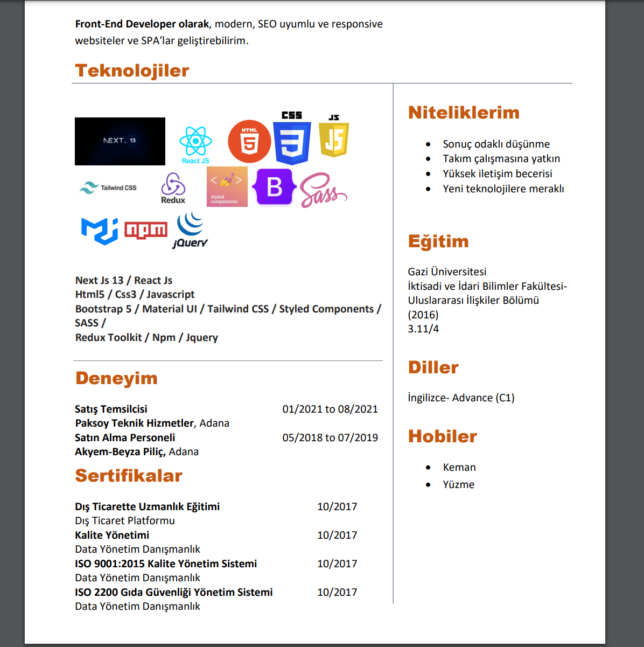Select the Sertifikalar heading text

[129, 476]
